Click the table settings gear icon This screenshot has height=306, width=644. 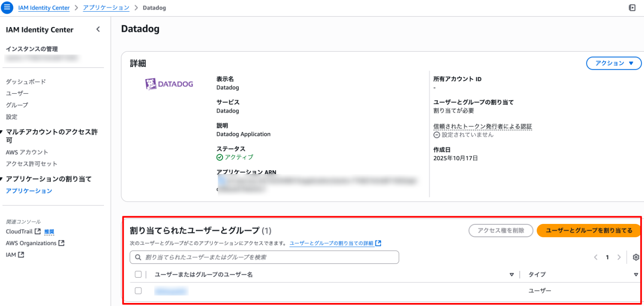click(x=636, y=257)
